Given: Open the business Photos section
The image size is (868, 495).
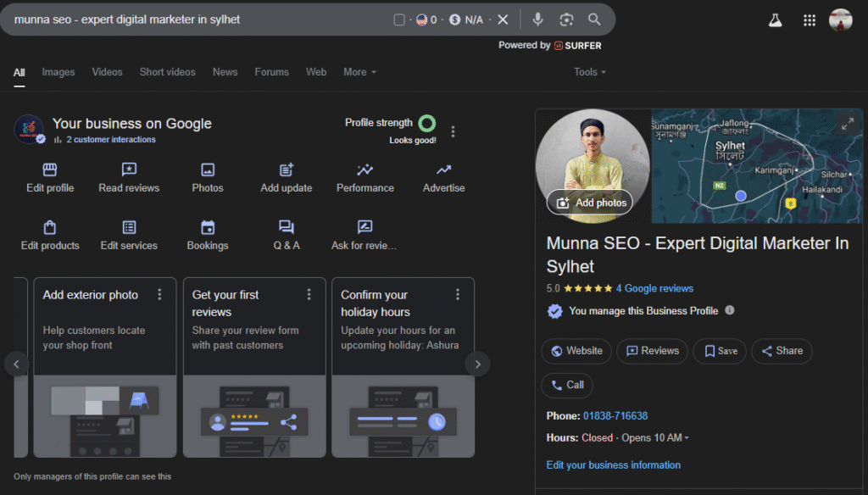Looking at the screenshot, I should (x=208, y=178).
